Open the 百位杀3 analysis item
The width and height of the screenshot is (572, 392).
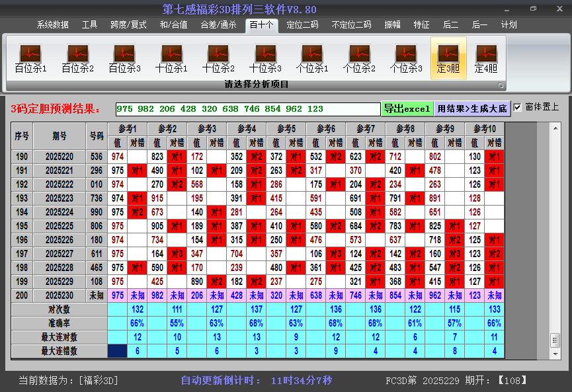tap(124, 58)
